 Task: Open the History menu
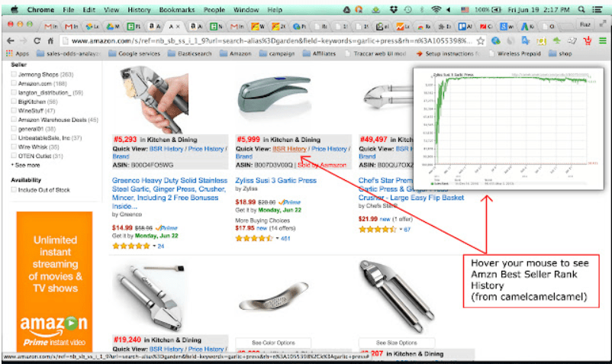(139, 10)
